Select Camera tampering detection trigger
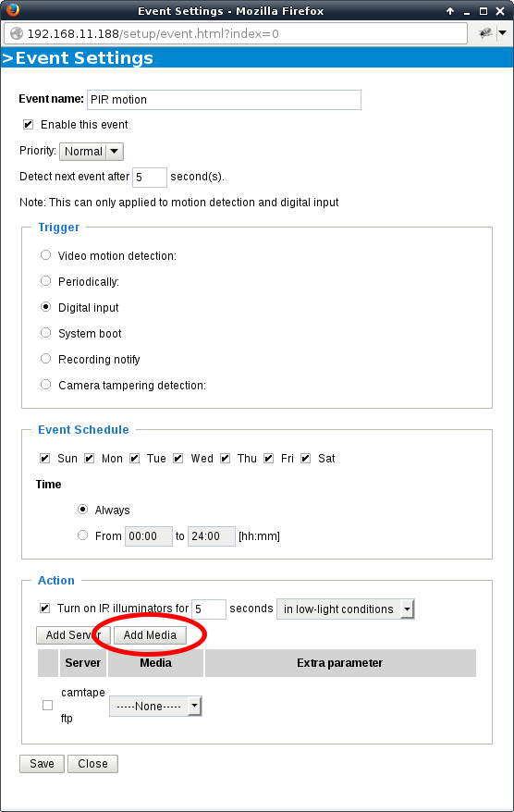Viewport: 514px width, 812px height. [x=46, y=384]
